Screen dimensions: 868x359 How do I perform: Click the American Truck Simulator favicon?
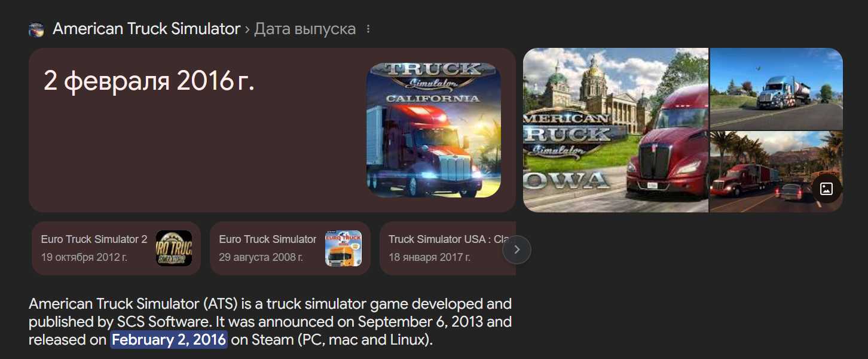36,29
